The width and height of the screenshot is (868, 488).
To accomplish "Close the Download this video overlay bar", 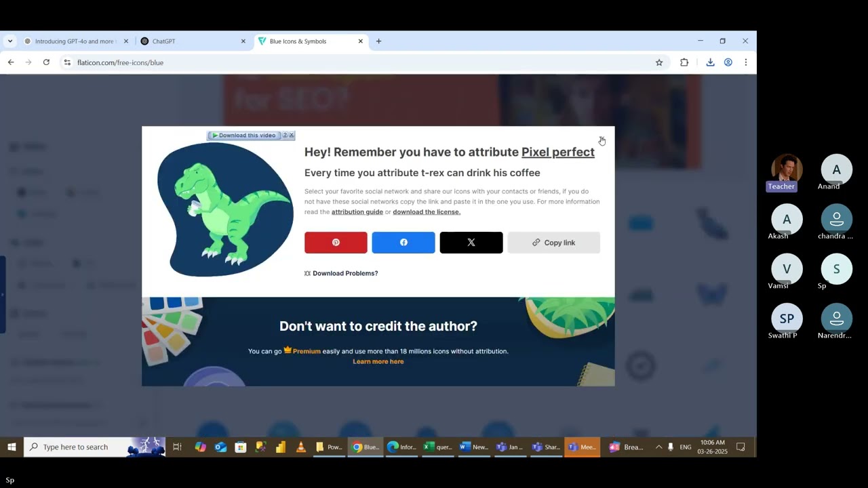I will (292, 136).
